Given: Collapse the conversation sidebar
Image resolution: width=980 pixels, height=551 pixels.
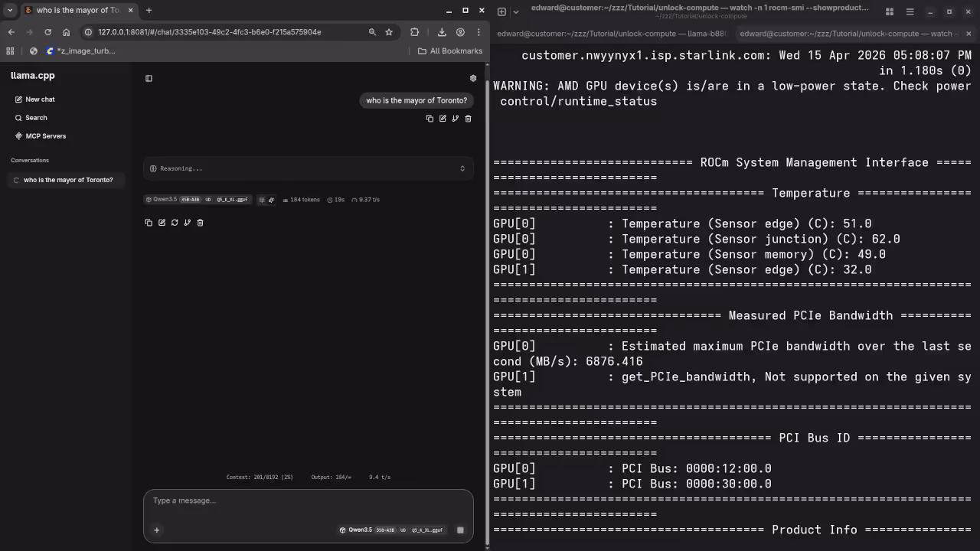Looking at the screenshot, I should click(149, 78).
